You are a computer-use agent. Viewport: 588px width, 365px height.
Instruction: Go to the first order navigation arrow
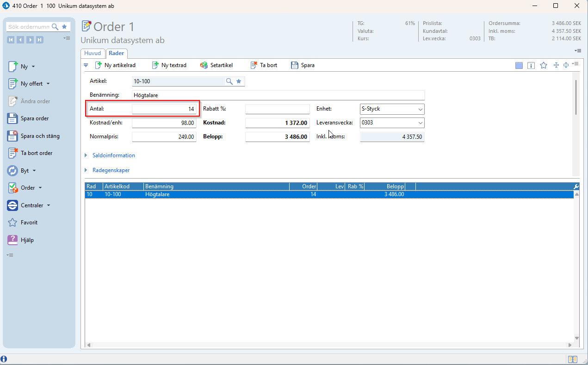[x=11, y=40]
